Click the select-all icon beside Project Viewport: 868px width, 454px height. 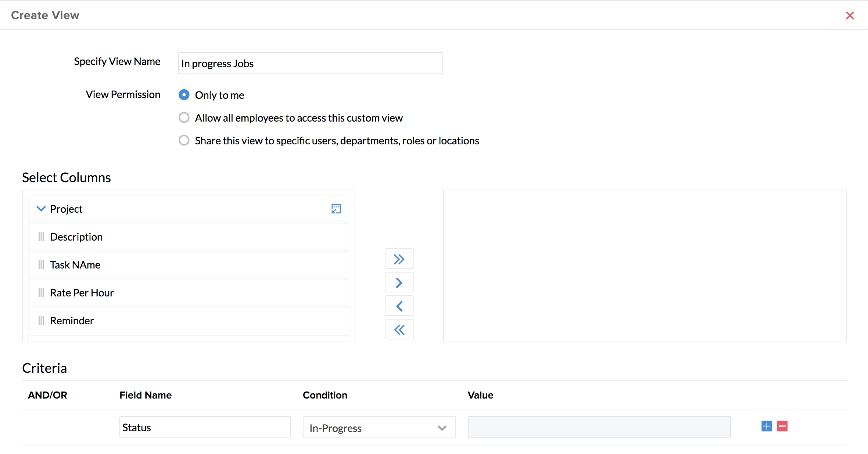click(336, 209)
